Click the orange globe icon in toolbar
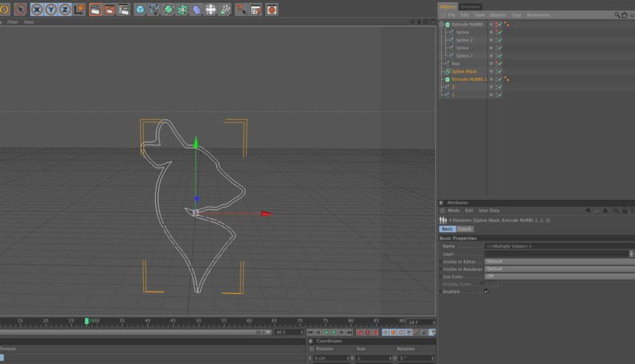 click(x=272, y=10)
